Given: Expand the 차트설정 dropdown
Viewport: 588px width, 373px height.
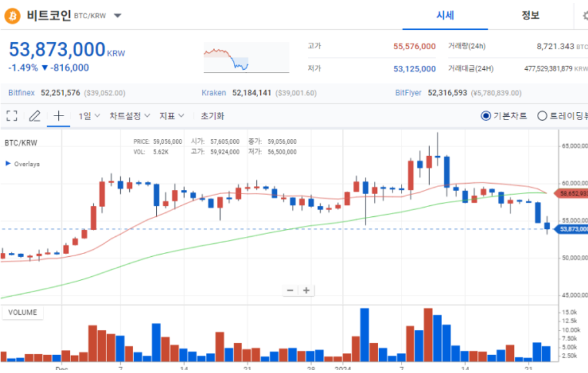Looking at the screenshot, I should click(130, 116).
